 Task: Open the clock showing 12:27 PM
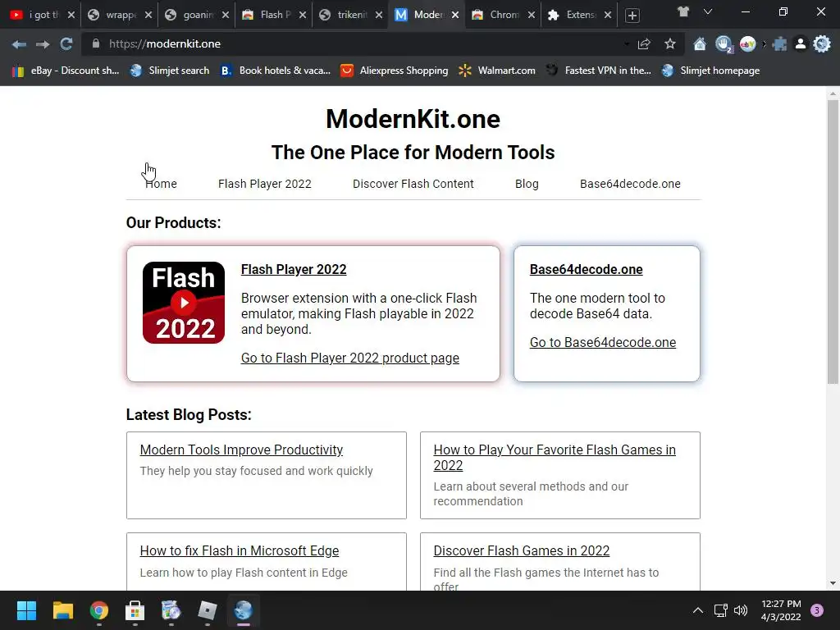tap(781, 610)
